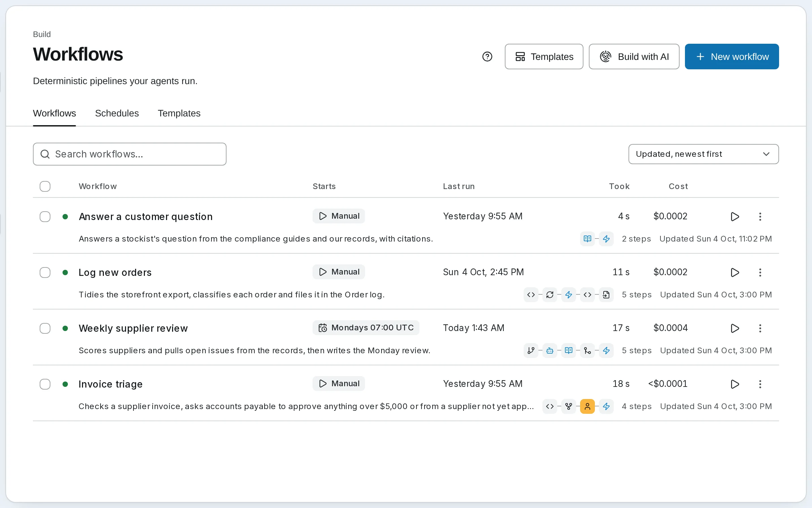Open more options for Answer a customer question

pos(760,217)
